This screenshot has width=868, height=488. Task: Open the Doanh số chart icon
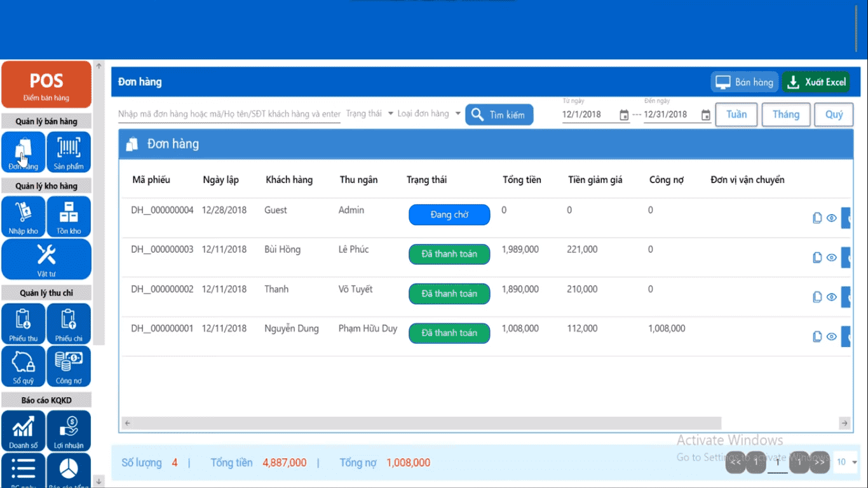click(x=24, y=431)
